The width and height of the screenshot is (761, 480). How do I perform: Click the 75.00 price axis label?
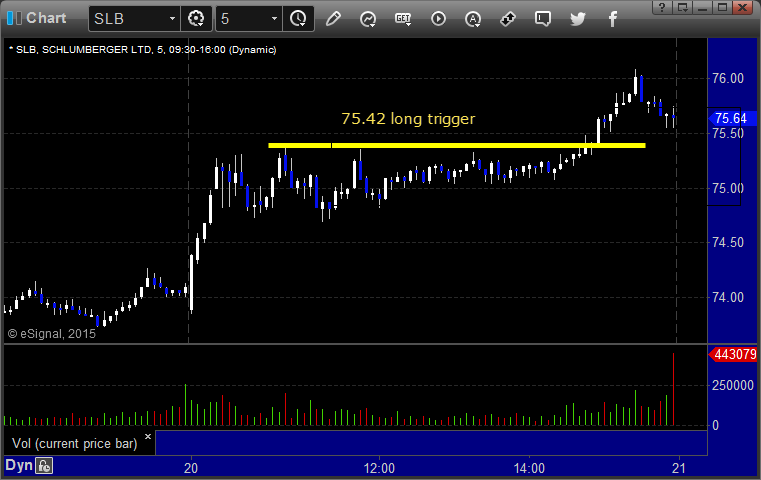tap(728, 188)
